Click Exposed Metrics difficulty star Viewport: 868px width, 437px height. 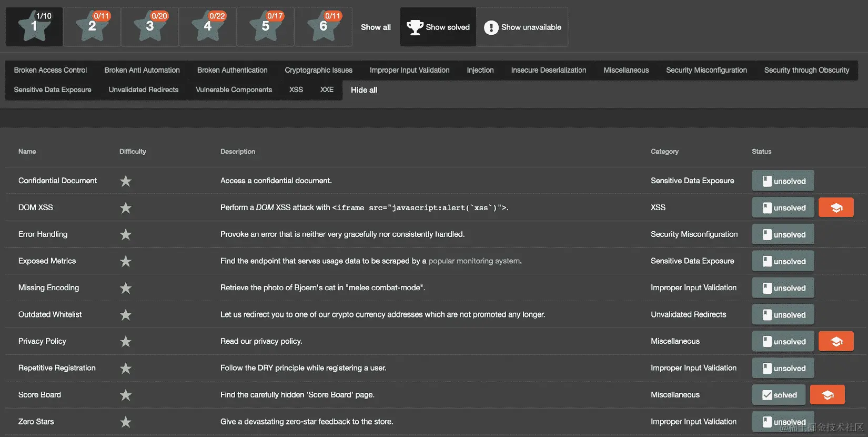[125, 261]
